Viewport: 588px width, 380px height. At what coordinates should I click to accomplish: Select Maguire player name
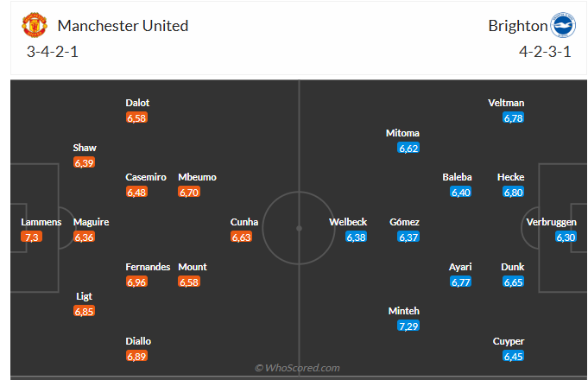tap(92, 222)
